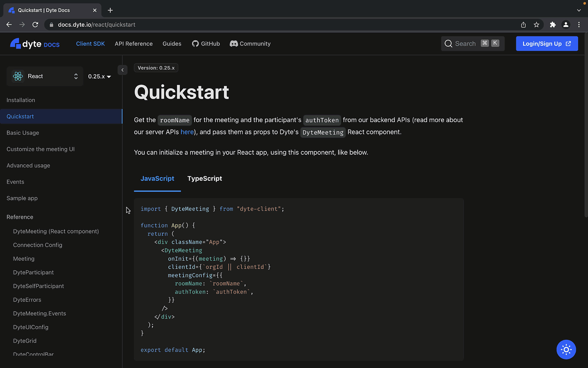Bookmark this page with the star icon
The image size is (588, 368).
tap(536, 25)
